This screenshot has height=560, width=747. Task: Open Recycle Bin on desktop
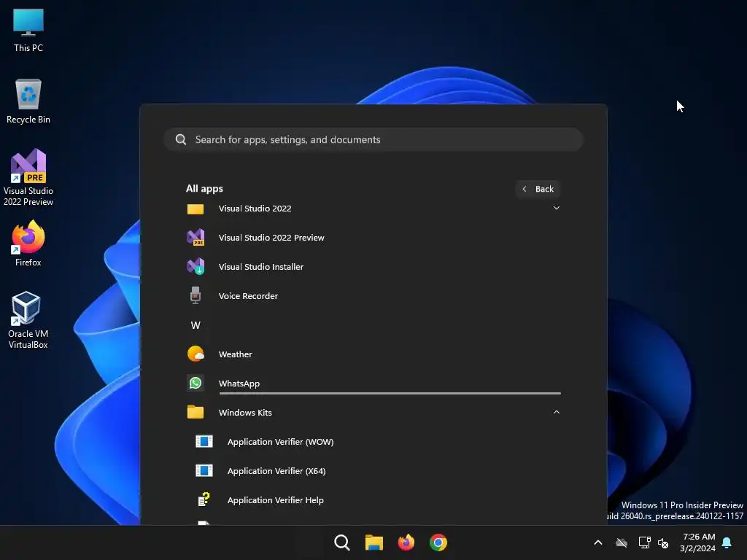(28, 101)
